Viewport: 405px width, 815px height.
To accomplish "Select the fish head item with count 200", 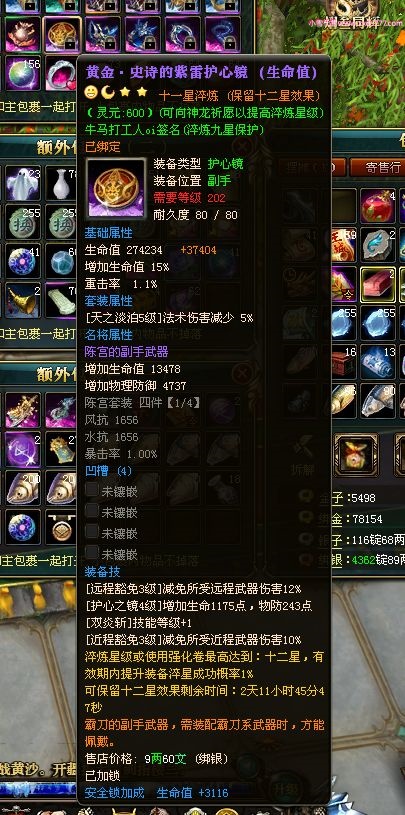I will pos(23,488).
